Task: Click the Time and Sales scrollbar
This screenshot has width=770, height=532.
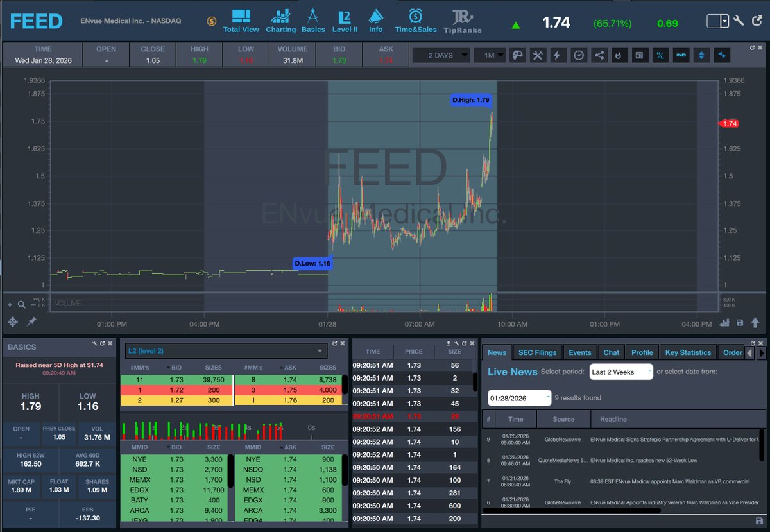Action: pos(475,382)
